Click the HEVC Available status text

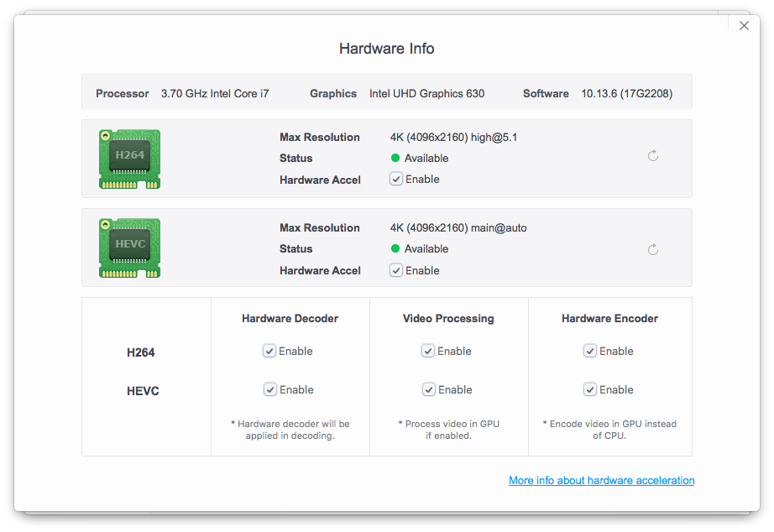[426, 248]
